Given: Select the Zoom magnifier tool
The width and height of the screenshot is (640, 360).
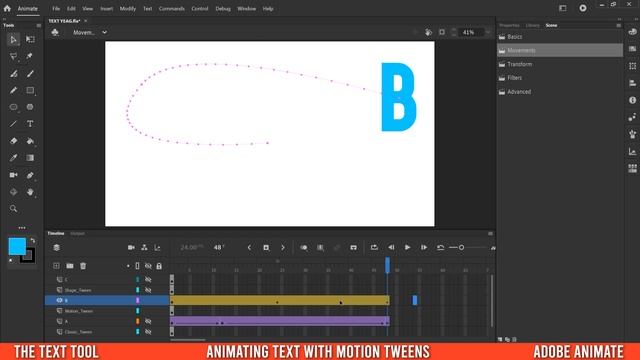Looking at the screenshot, I should tap(13, 209).
